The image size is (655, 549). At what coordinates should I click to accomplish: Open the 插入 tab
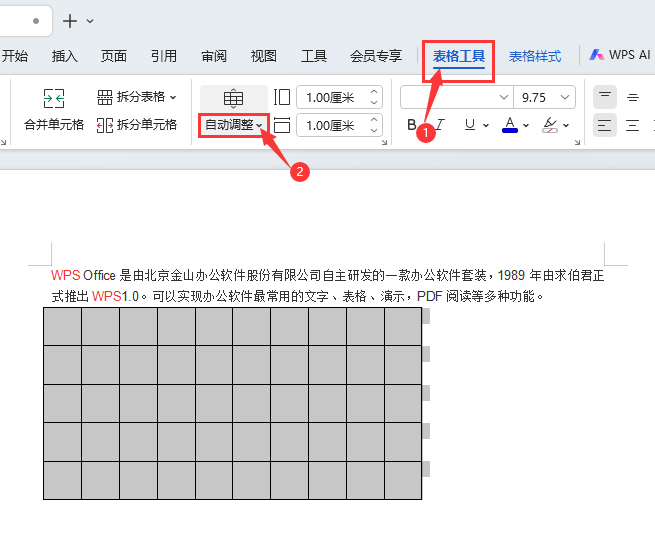[x=64, y=56]
